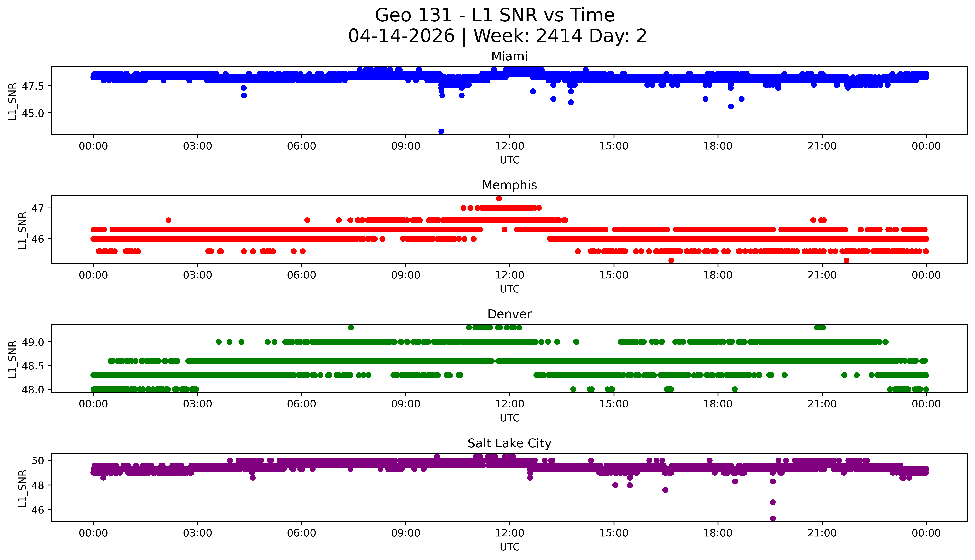Click the L1_SNR y-axis label of Memphis plot
The height and width of the screenshot is (560, 975).
click(x=22, y=230)
